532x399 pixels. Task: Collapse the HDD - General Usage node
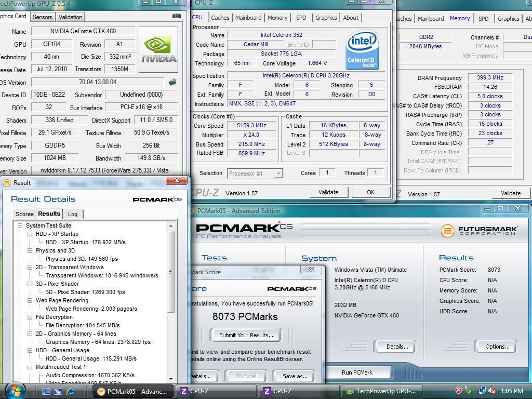tap(30, 351)
